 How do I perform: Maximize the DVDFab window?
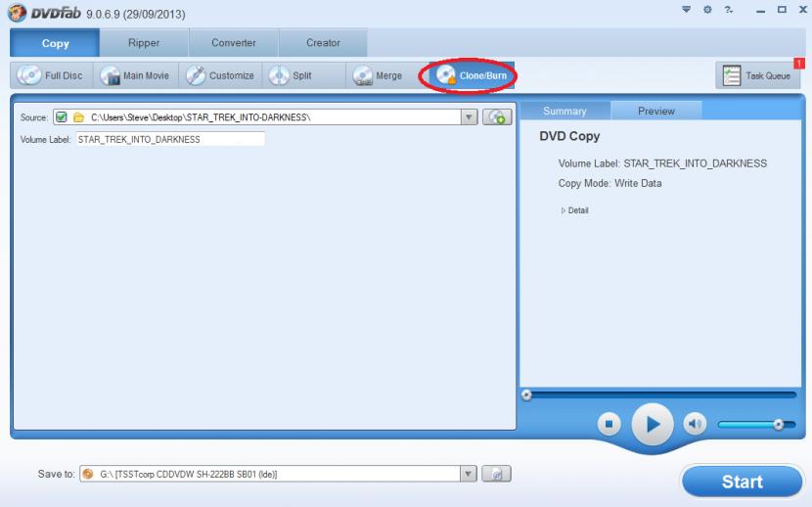coord(782,10)
